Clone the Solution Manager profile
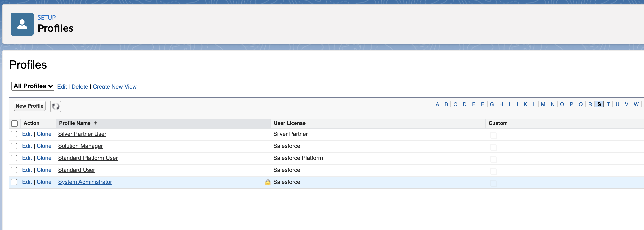644x230 pixels. point(44,146)
